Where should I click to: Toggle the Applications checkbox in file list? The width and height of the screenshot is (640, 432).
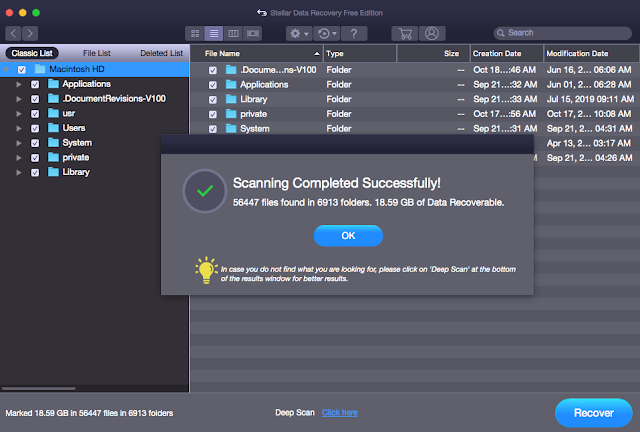[212, 85]
